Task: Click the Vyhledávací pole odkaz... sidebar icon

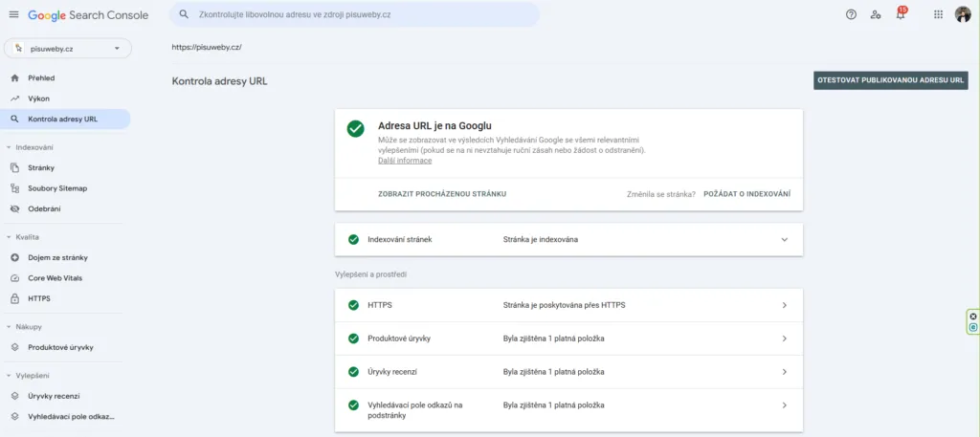Action: 15,416
